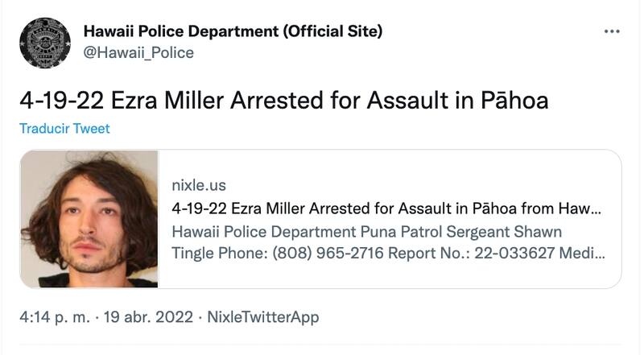This screenshot has width=644, height=355.
Task: Open the NixleTwitterApp source link
Action: [x=262, y=317]
